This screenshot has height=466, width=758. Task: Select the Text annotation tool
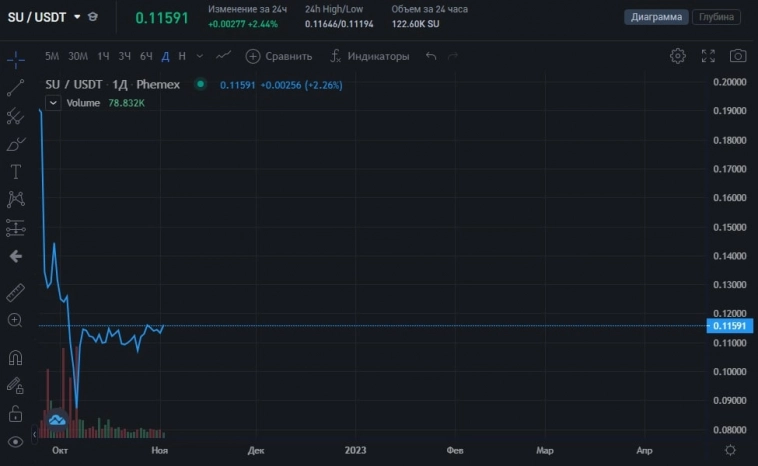click(15, 172)
